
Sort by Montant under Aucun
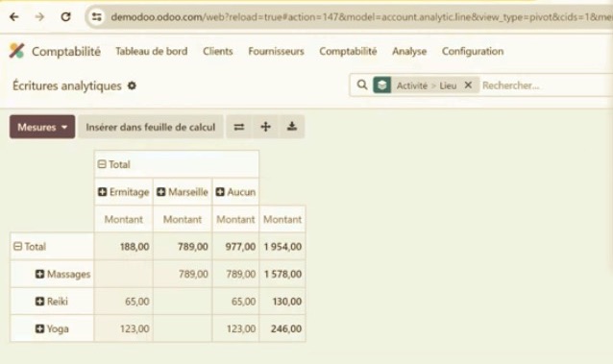click(235, 219)
